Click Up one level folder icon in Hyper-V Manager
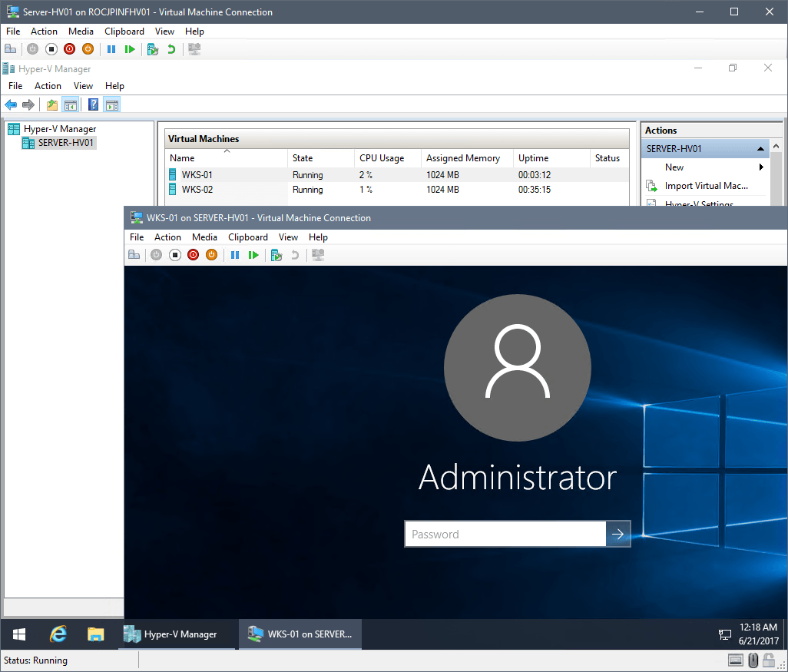The image size is (788, 672). pyautogui.click(x=51, y=105)
